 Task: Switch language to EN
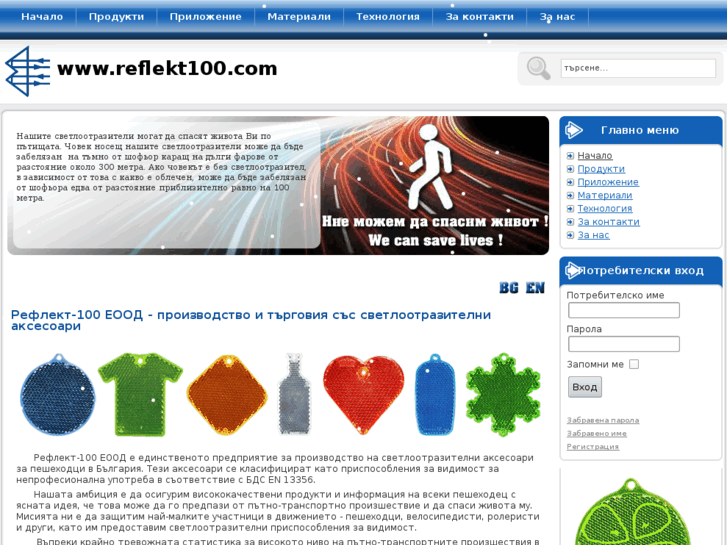coord(535,288)
